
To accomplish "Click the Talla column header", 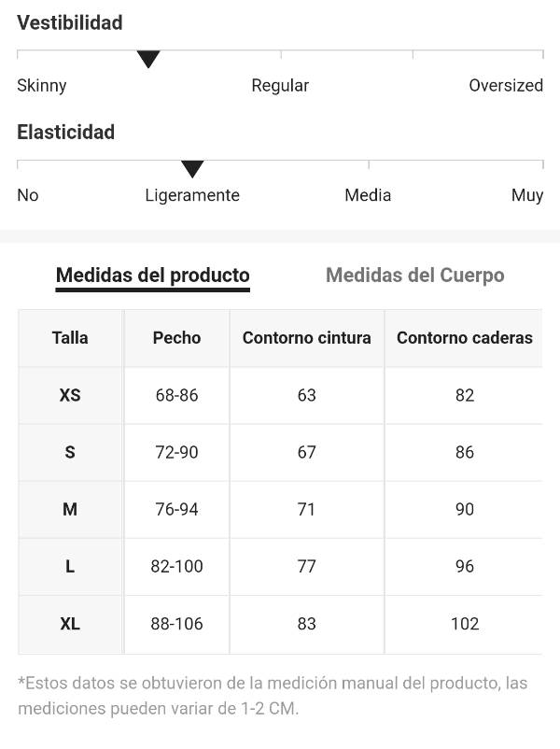I will (70, 338).
